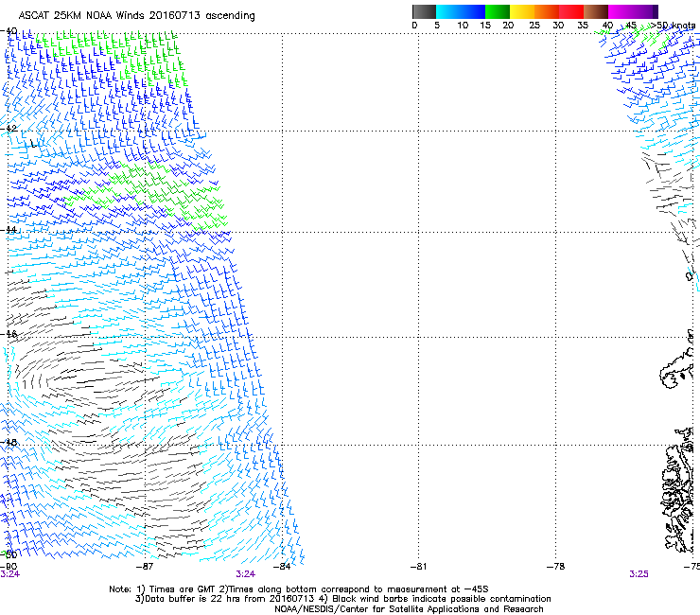Screen dimensions: 700x615
Task: Click the purple '3:25' time label
Action: [639, 574]
